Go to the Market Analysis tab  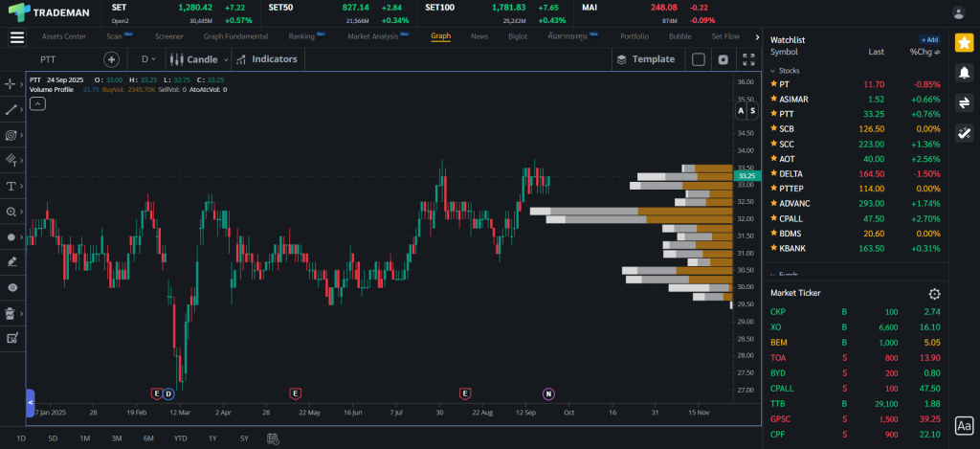pyautogui.click(x=372, y=36)
